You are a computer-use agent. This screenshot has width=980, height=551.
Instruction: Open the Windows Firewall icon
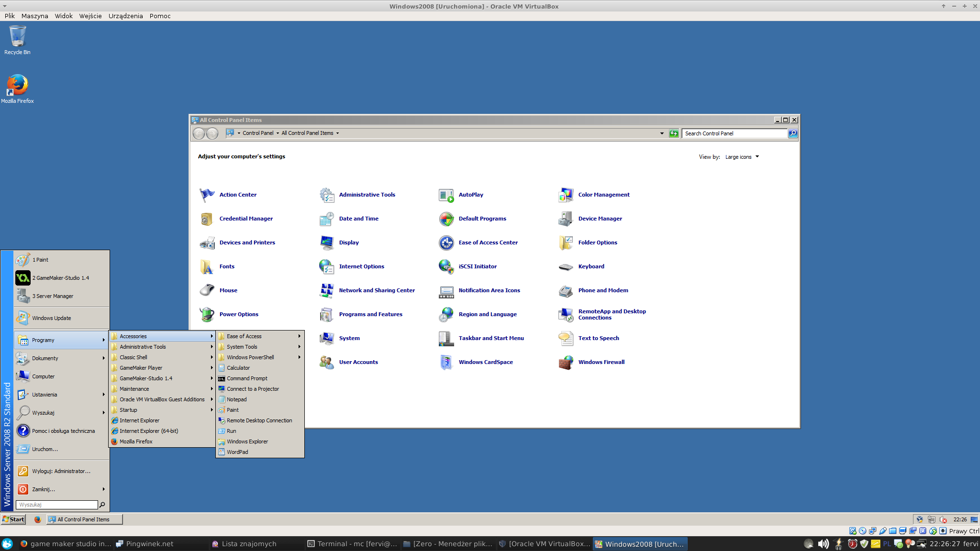pyautogui.click(x=566, y=362)
